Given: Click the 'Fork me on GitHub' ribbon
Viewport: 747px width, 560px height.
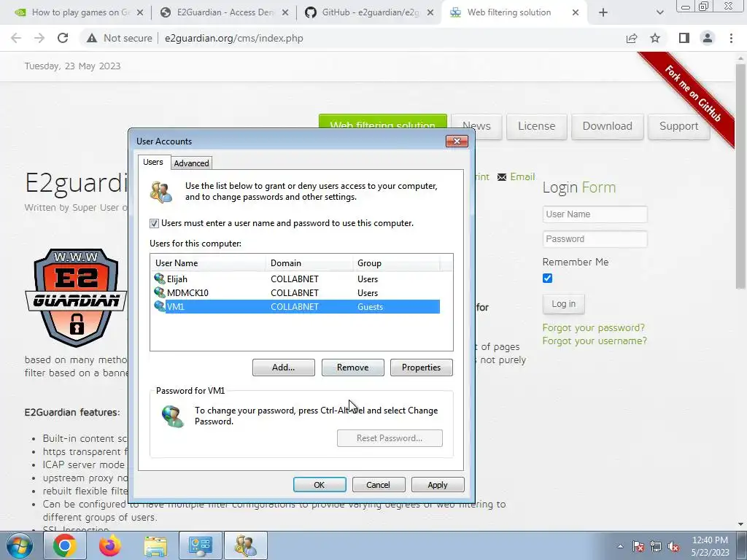Looking at the screenshot, I should point(693,94).
